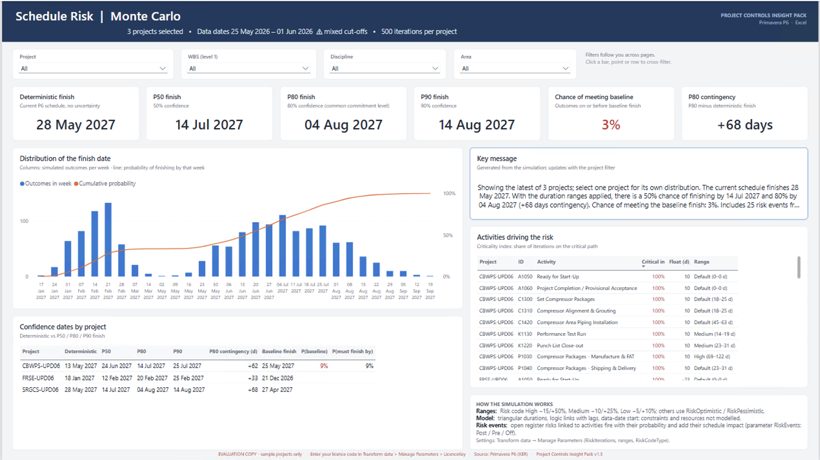Click '25 Jul 2027' P90 cell
The width and height of the screenshot is (820, 460).
(187, 366)
